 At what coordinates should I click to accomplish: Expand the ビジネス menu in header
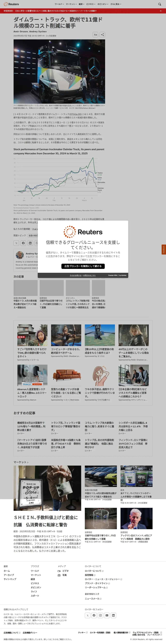click(x=91, y=4)
